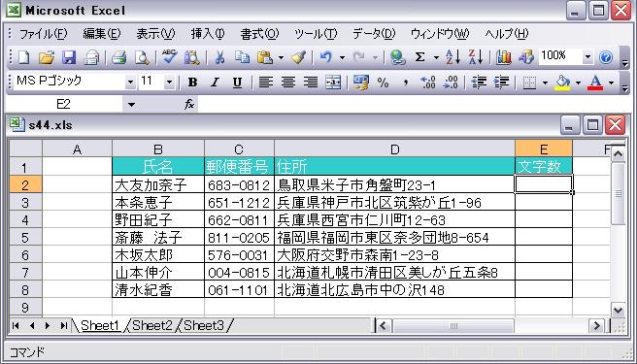Apply Percent Style formatting
Viewport: 637px width, 364px height.
tap(384, 83)
